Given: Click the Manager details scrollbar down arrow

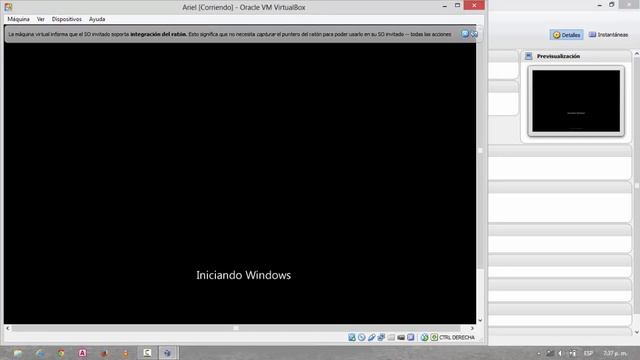Looking at the screenshot, I should pos(636,332).
